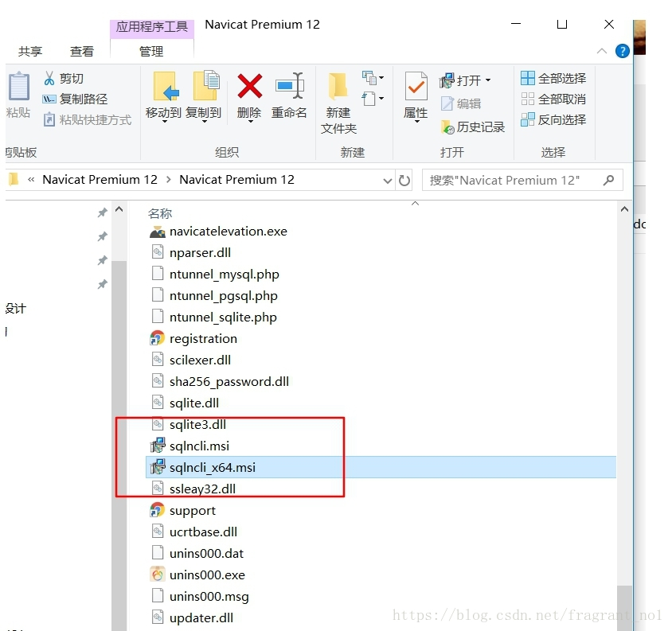This screenshot has height=631, width=672.
Task: Click the Name (名称) column header
Action: [160, 213]
